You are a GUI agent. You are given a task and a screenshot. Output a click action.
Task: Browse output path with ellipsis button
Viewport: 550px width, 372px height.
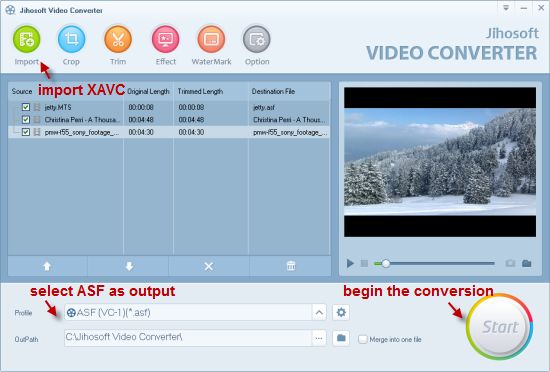(319, 338)
